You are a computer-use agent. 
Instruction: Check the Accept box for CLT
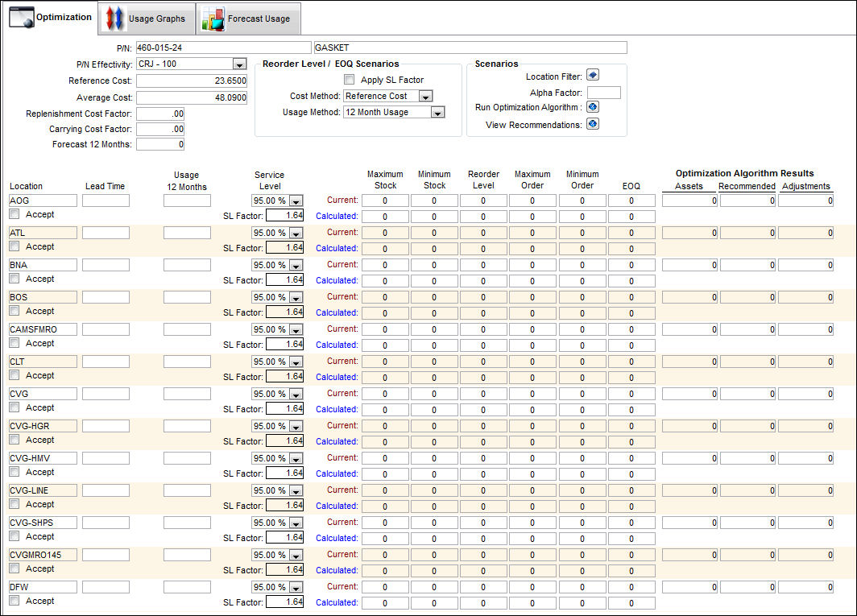tap(14, 375)
